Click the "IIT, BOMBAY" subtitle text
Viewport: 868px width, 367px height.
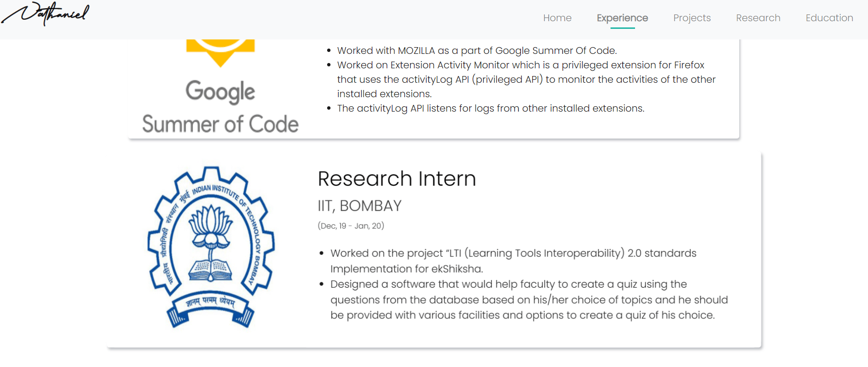pyautogui.click(x=359, y=206)
